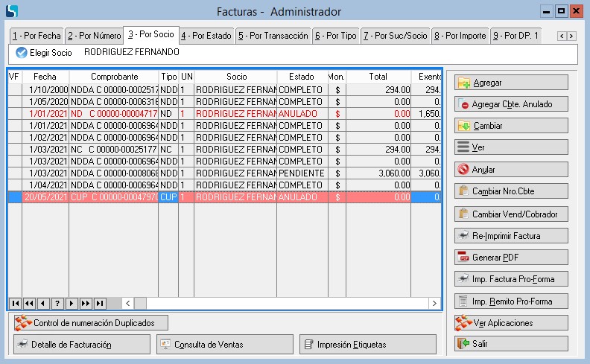Switch to the Por Fecha tab

click(x=36, y=36)
